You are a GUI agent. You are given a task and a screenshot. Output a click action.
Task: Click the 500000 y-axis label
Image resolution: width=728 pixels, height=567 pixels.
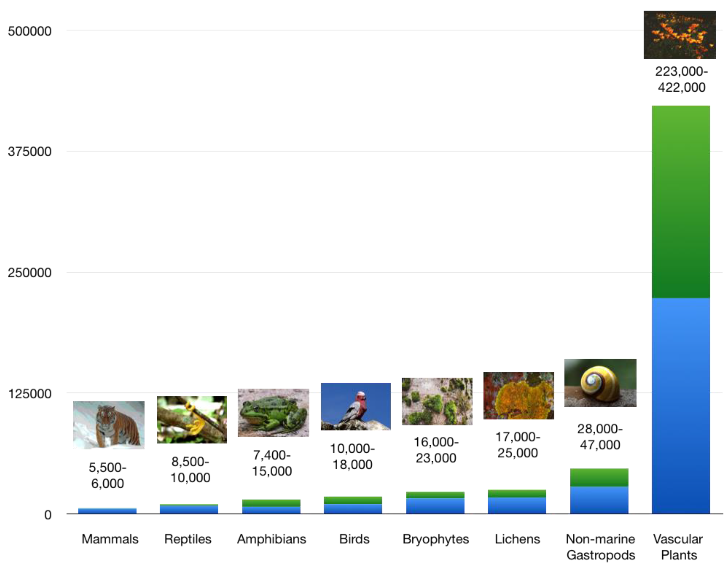30,31
